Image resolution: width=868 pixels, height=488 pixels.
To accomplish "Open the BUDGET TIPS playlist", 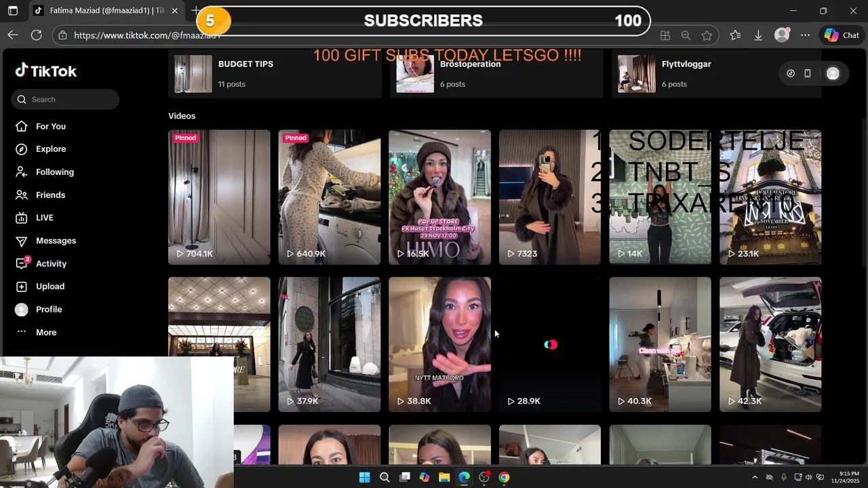I will [275, 74].
